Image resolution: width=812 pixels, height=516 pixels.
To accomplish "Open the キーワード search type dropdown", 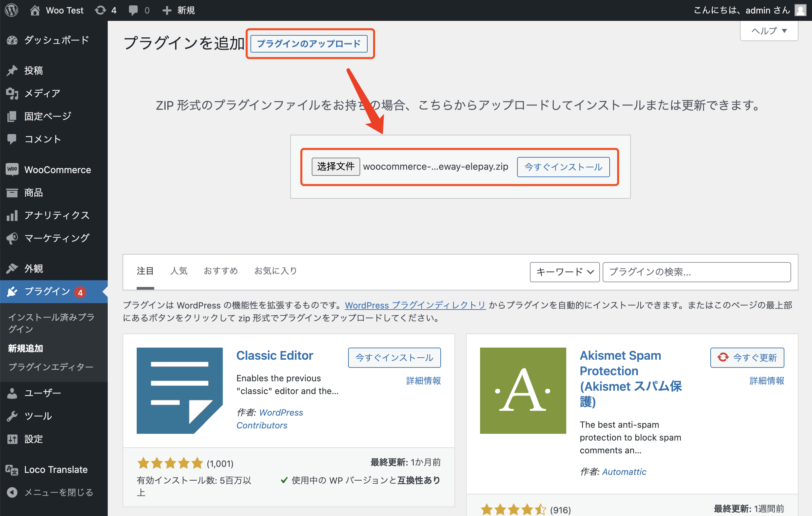I will pos(564,272).
